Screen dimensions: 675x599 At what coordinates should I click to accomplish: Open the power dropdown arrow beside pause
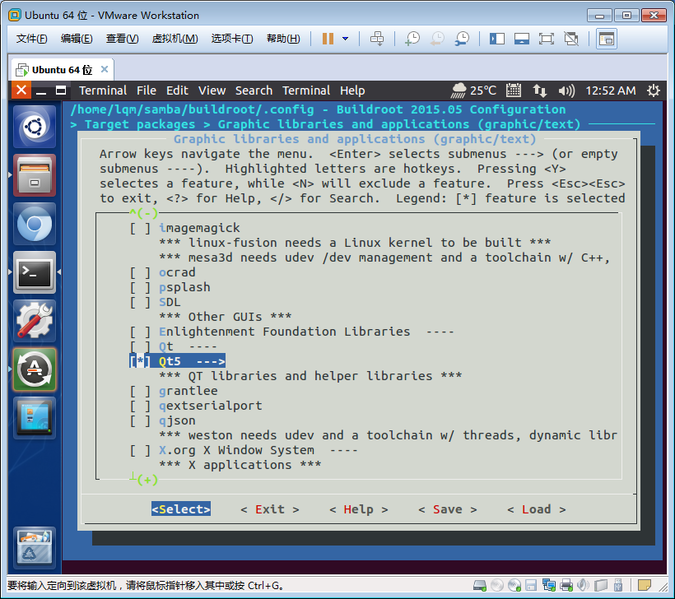(346, 38)
